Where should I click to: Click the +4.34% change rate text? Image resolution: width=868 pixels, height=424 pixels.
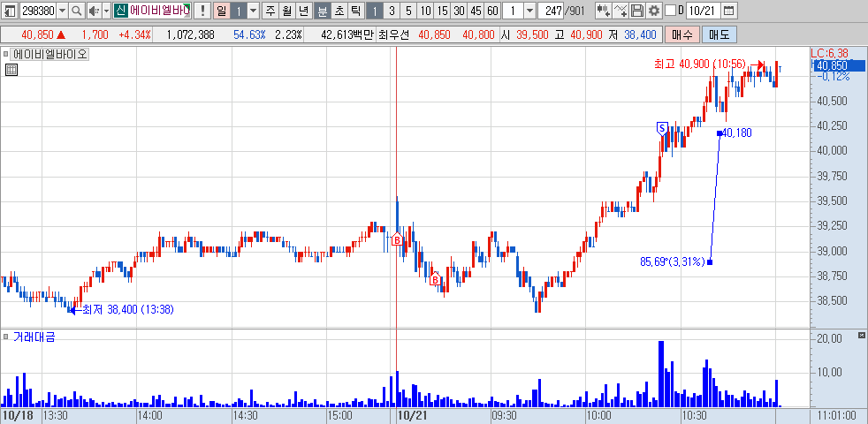coord(134,34)
